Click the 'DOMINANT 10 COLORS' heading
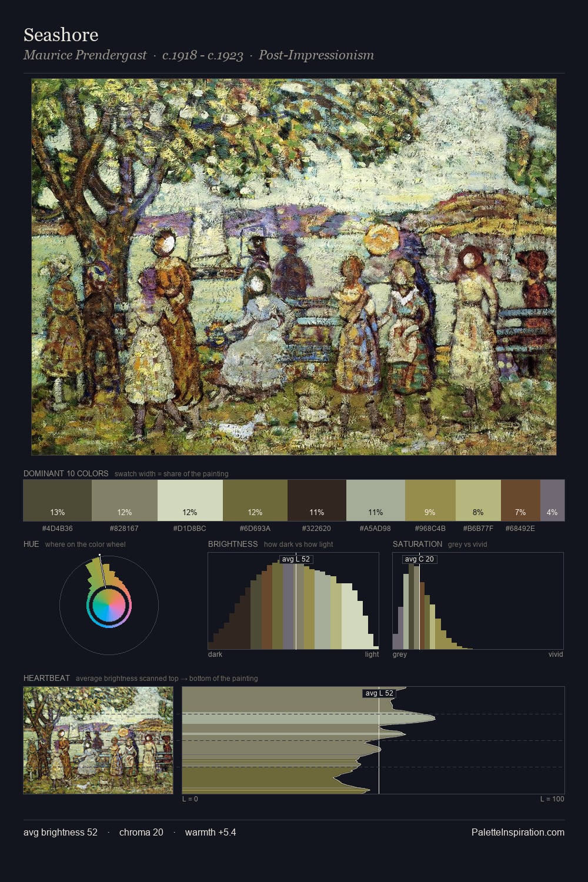Screen dimensions: 588x882 (x=66, y=473)
